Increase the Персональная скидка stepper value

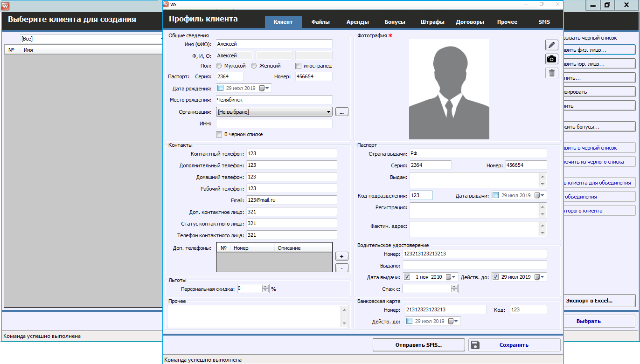pos(265,287)
